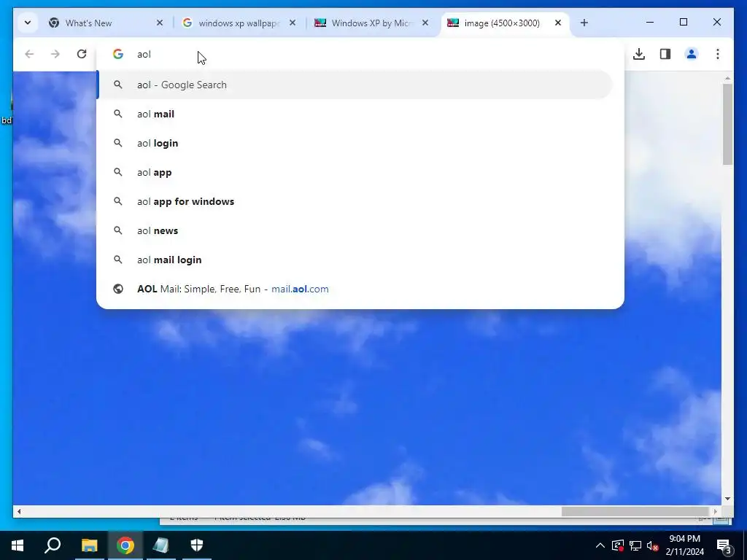Pick the aol app suggestion
The width and height of the screenshot is (747, 560).
point(355,172)
